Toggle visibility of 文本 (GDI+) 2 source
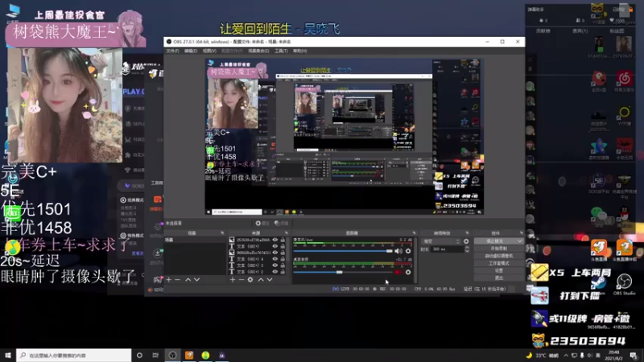Screen dimensions: 644x362 tap(275, 271)
